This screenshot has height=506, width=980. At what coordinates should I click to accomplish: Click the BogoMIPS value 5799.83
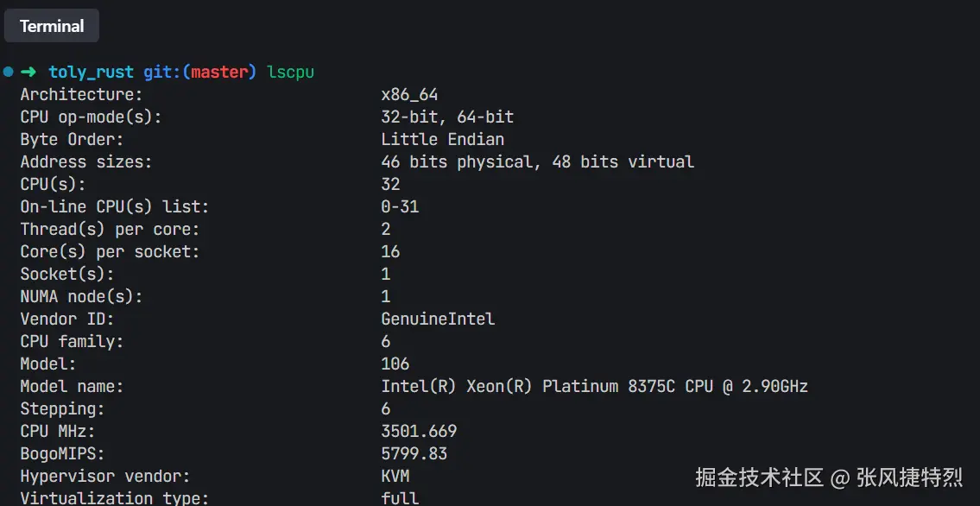[414, 453]
